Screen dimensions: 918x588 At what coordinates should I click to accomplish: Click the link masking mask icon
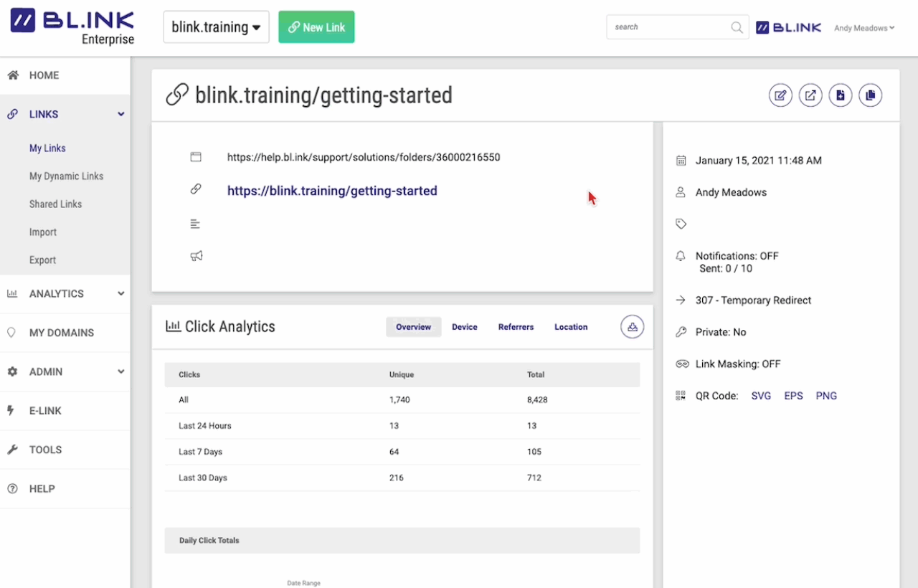click(x=682, y=364)
